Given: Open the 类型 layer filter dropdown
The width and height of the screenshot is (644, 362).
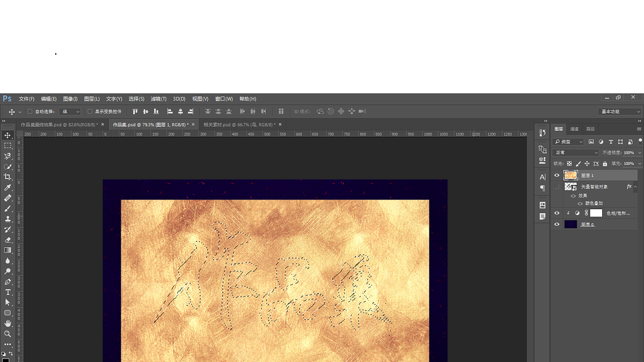Looking at the screenshot, I should pyautogui.click(x=568, y=142).
